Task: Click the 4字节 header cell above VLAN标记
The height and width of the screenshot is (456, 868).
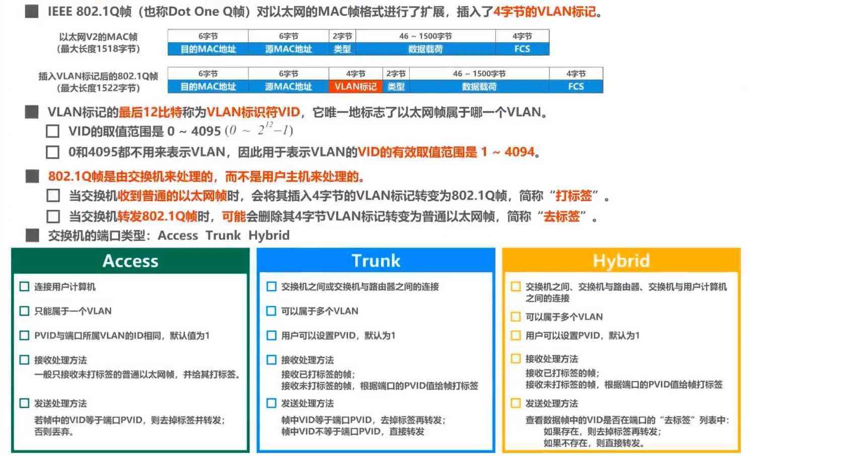Action: click(355, 73)
